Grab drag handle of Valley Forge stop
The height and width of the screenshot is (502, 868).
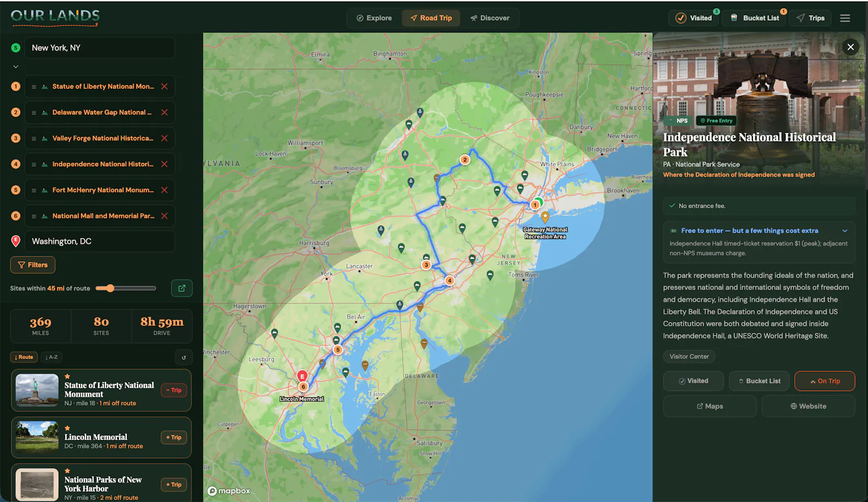34,139
